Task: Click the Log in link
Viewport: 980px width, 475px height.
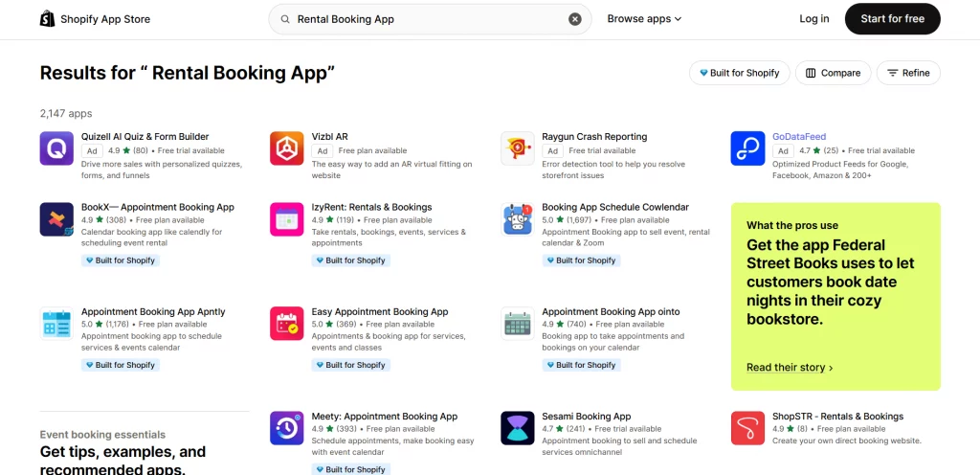Action: [814, 19]
